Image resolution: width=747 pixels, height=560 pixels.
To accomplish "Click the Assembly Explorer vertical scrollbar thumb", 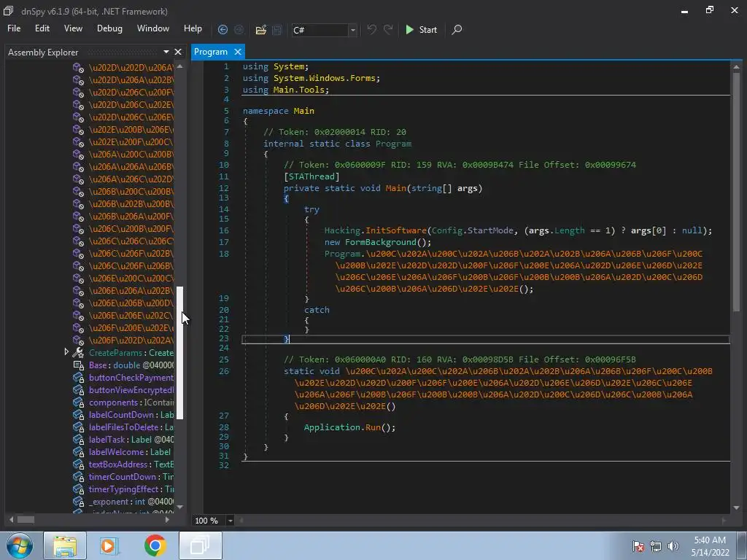I will 180,351.
